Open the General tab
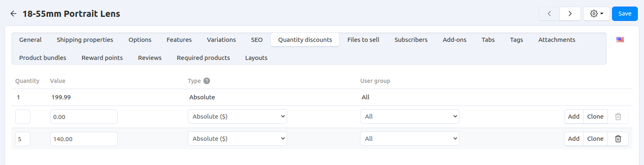 point(30,40)
